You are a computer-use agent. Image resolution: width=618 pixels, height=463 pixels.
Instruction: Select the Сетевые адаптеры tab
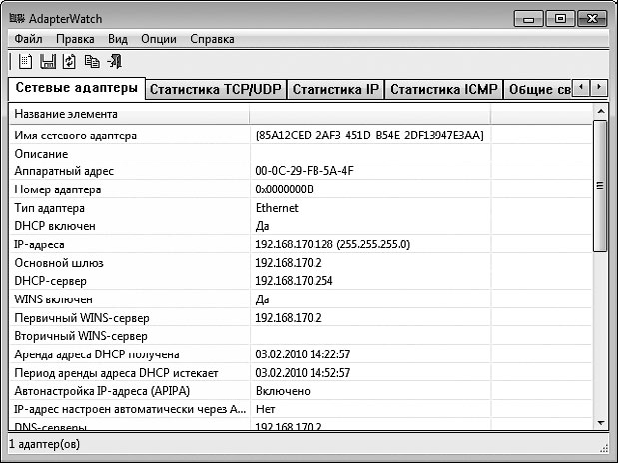coord(77,88)
